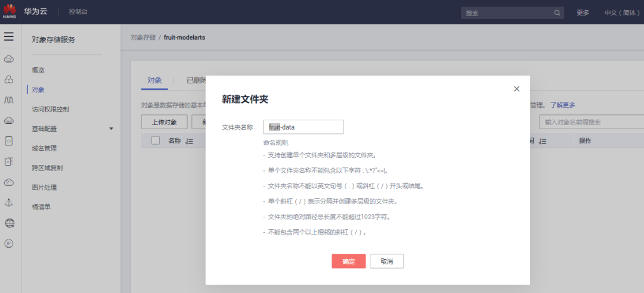Switch to the 对象 tab
Viewport: 644px width, 293px height.
pos(154,80)
